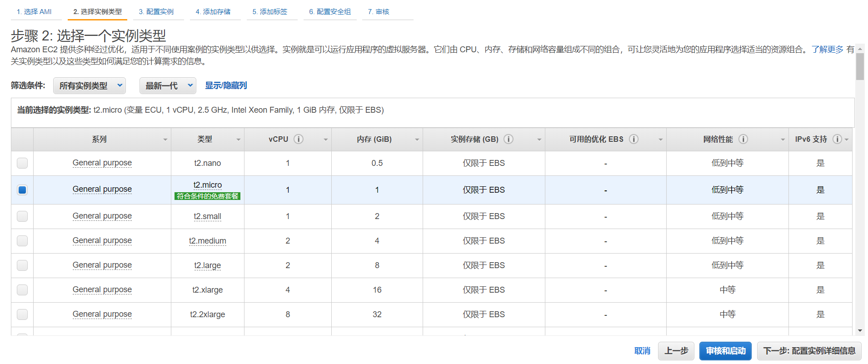Click the 网络性能 info icon

pyautogui.click(x=743, y=139)
